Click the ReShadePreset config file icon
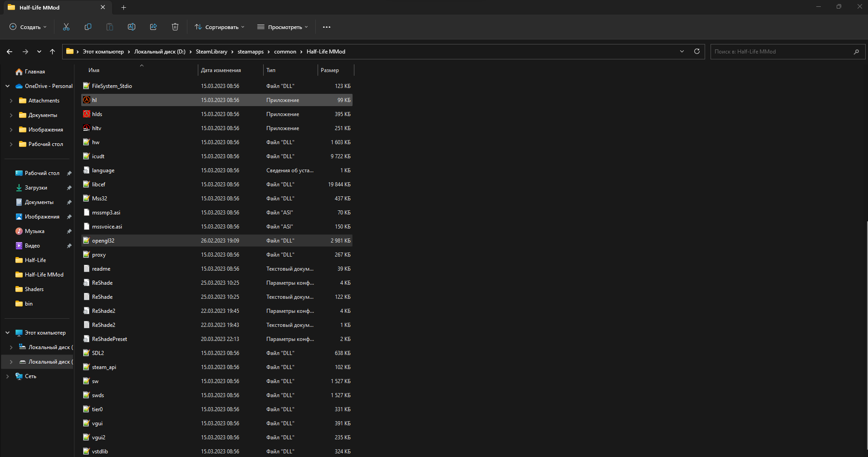Image resolution: width=868 pixels, height=457 pixels. (x=87, y=339)
